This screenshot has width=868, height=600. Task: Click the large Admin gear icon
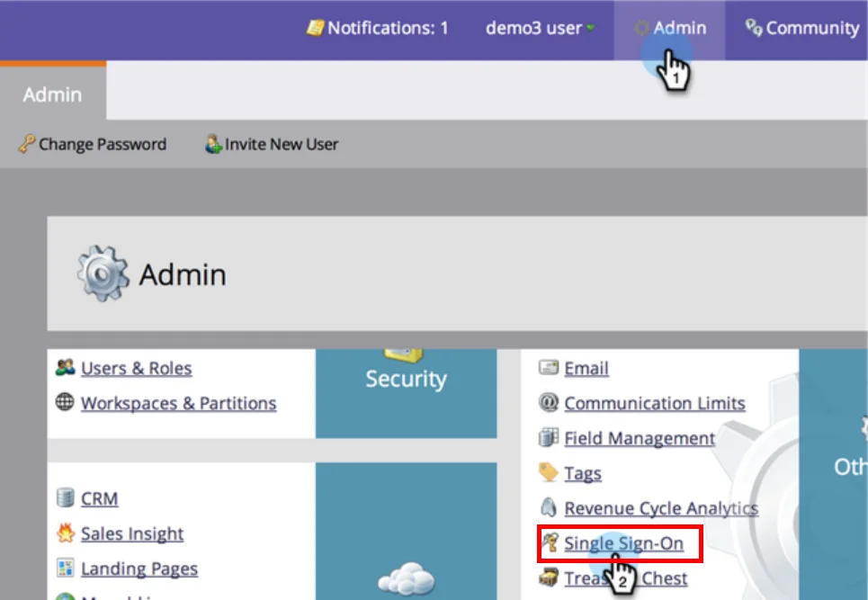click(x=103, y=274)
